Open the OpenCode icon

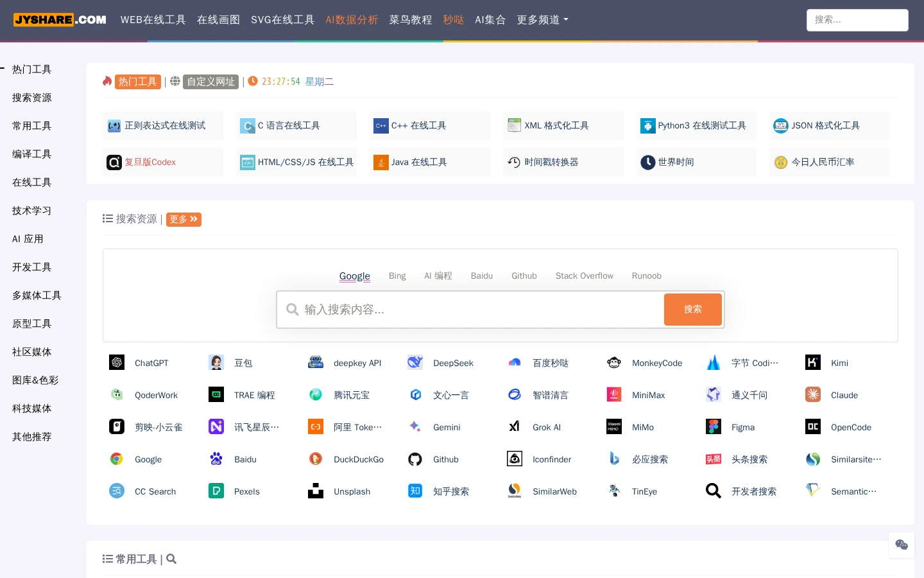click(x=813, y=427)
